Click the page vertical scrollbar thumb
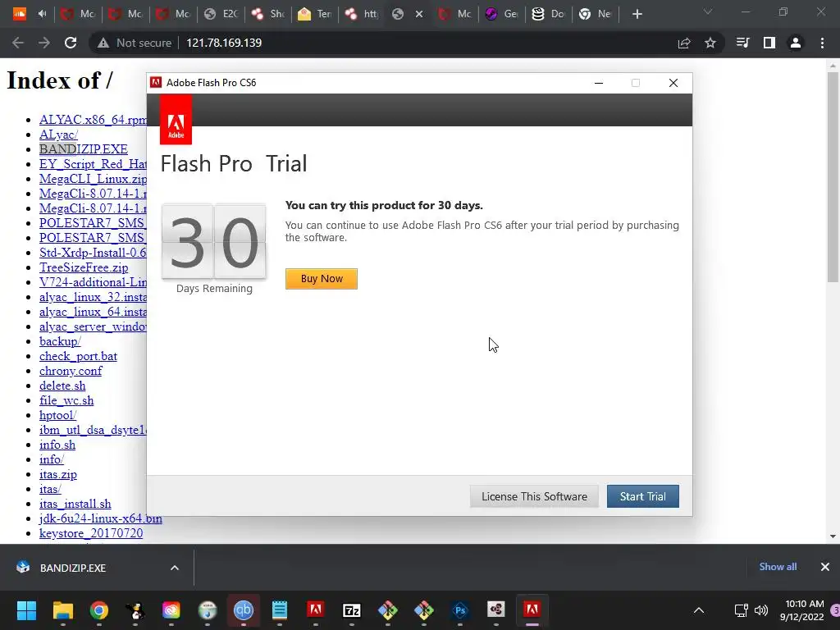 (x=833, y=177)
